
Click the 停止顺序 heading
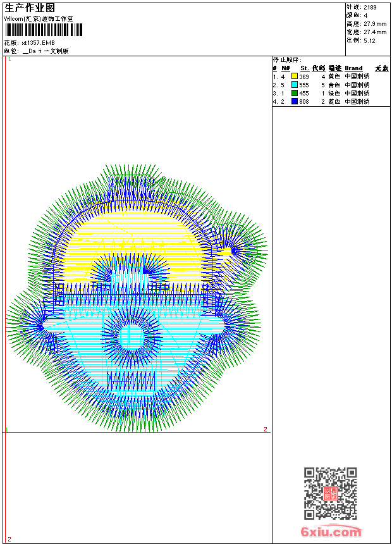(x=287, y=60)
